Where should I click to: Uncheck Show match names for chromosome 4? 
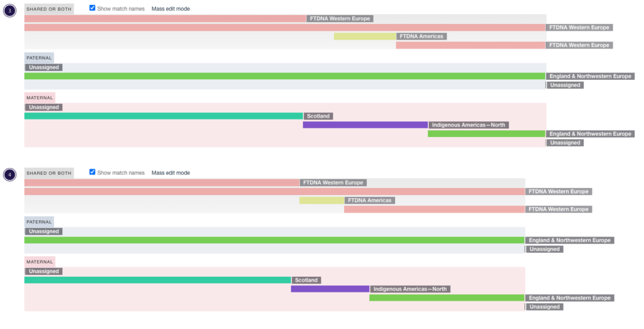tap(92, 172)
